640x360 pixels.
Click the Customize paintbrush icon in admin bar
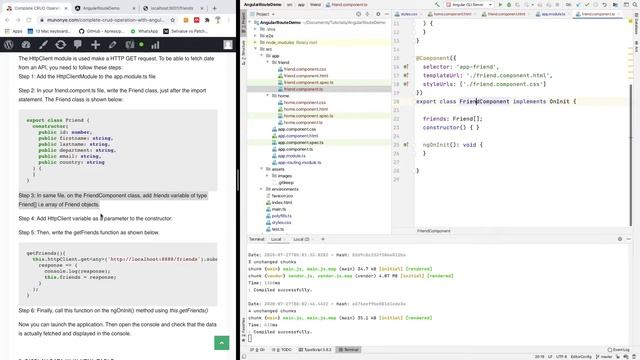click(43, 45)
